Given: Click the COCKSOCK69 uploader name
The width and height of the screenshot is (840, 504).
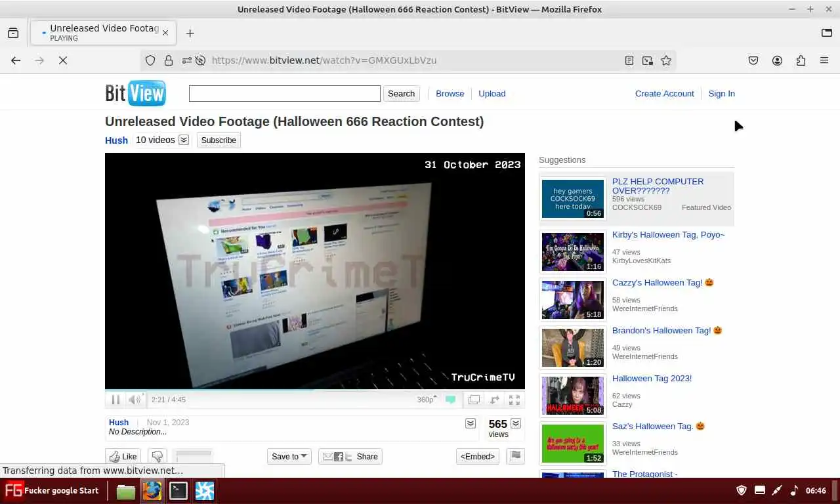Looking at the screenshot, I should [637, 207].
